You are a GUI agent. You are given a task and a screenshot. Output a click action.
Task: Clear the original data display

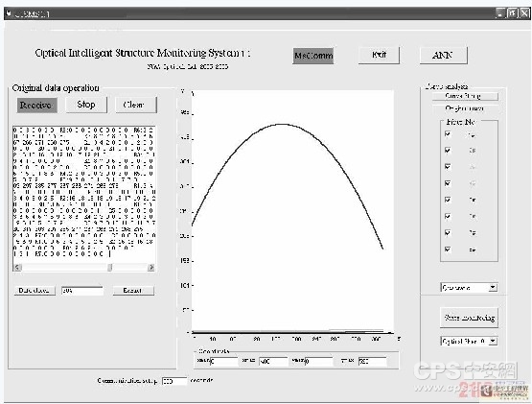click(136, 105)
